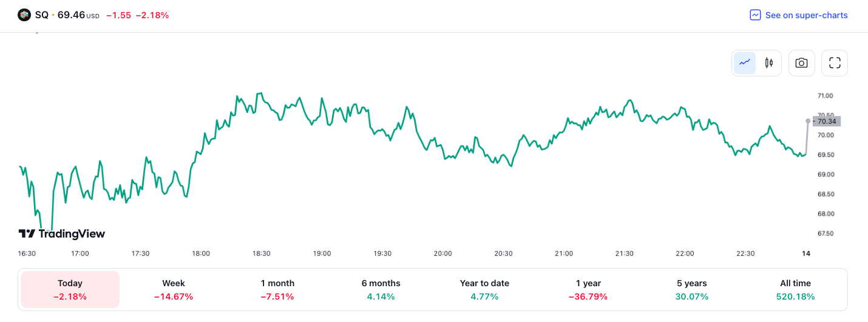Click the super-charts chart icon
The image size is (868, 322).
[755, 15]
